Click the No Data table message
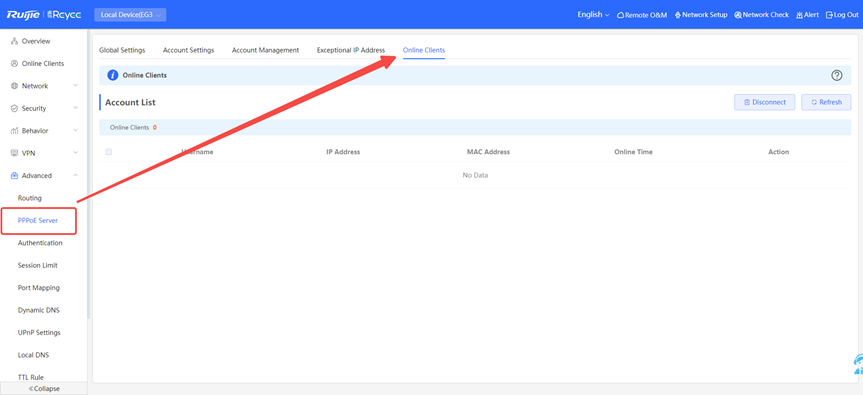The image size is (863, 395). tap(475, 175)
